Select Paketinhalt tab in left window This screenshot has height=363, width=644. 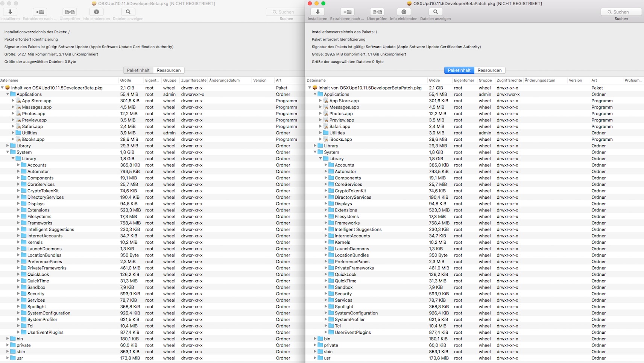pyautogui.click(x=138, y=70)
